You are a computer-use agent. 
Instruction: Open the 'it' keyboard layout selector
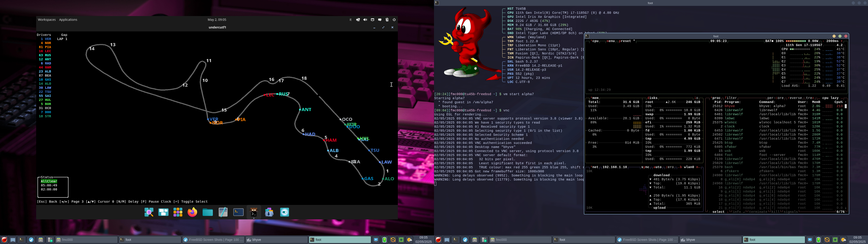(x=350, y=20)
